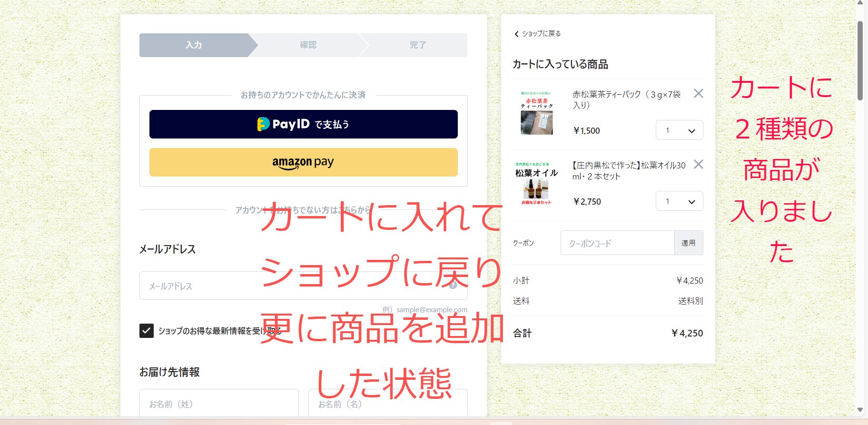Click the クーポンコード input field
The width and height of the screenshot is (868, 425).
point(617,243)
